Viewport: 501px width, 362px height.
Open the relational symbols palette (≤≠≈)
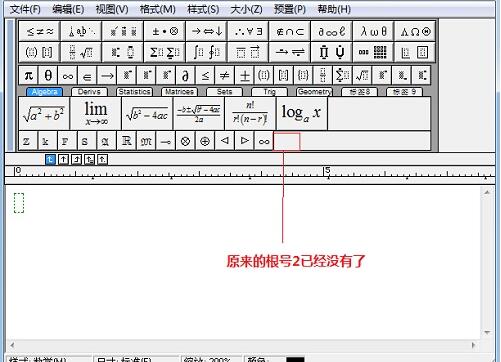(39, 31)
